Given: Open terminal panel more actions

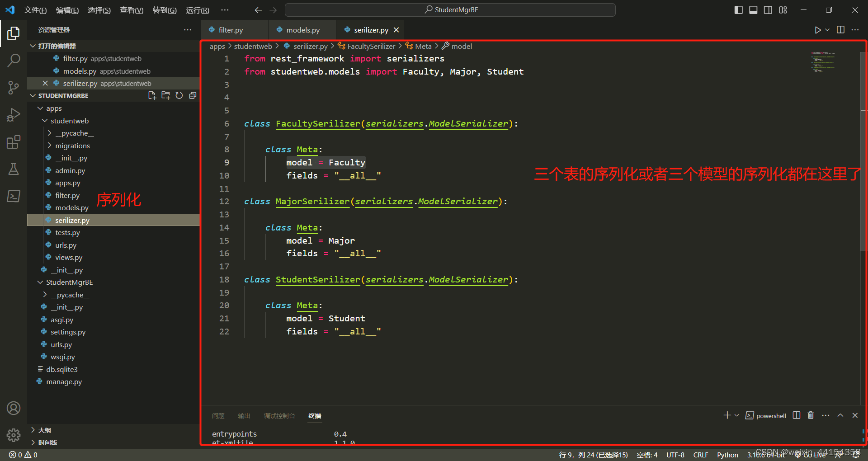Looking at the screenshot, I should click(x=826, y=415).
